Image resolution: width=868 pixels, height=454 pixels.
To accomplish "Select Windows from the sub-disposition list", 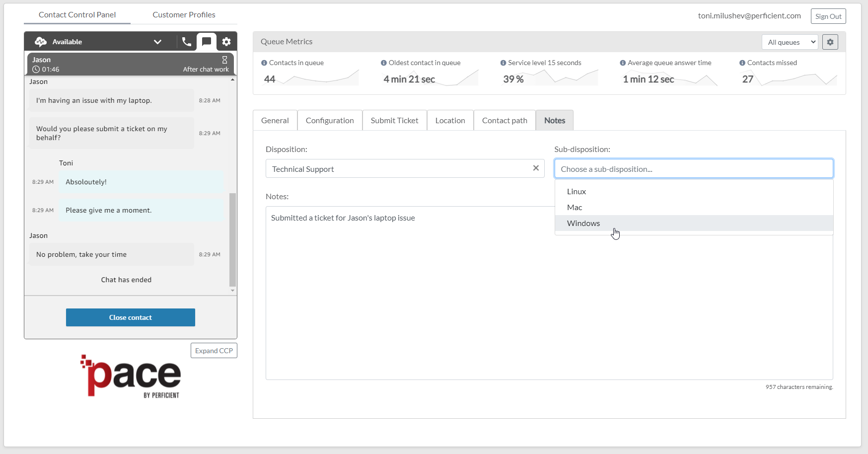I will (x=583, y=223).
